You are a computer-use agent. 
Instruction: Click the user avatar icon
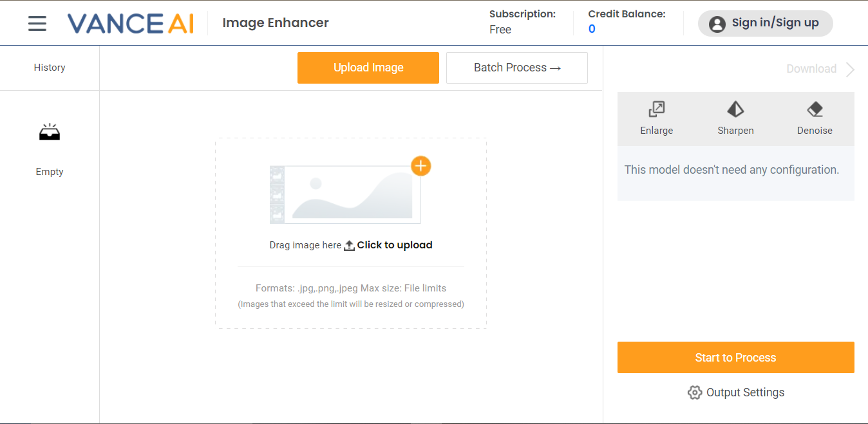[x=717, y=24]
